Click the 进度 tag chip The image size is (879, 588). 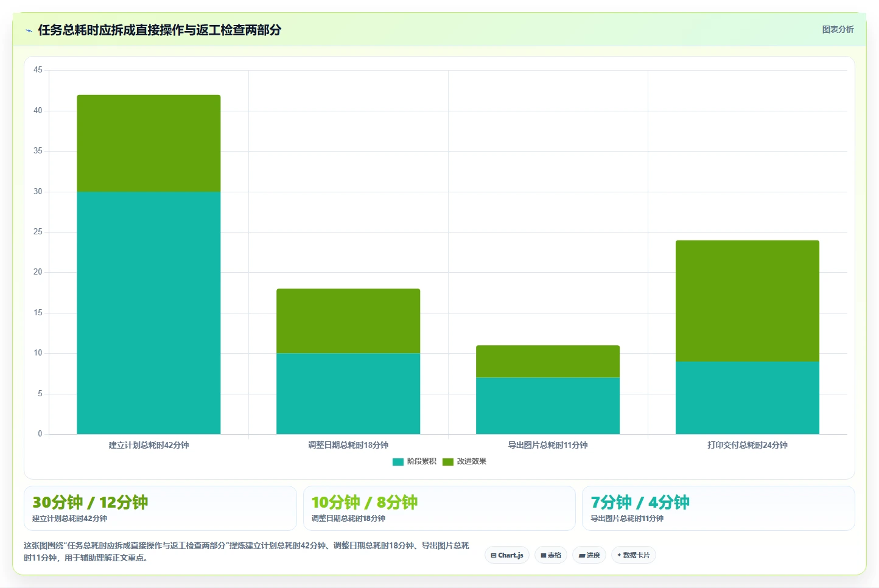tap(589, 555)
